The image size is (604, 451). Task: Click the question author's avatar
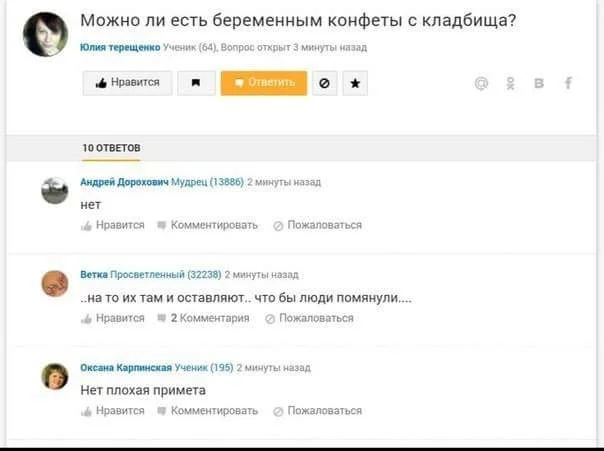pyautogui.click(x=45, y=34)
